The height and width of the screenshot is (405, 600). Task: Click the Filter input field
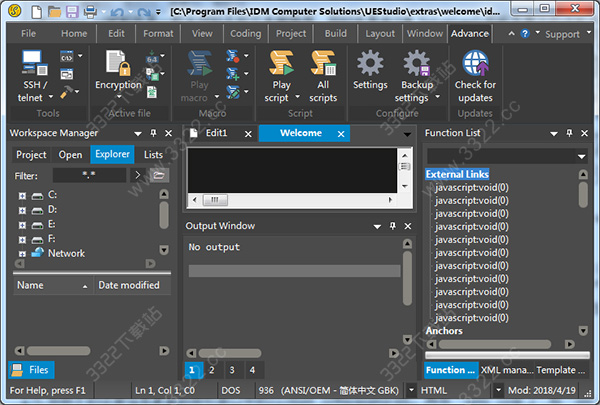point(90,175)
